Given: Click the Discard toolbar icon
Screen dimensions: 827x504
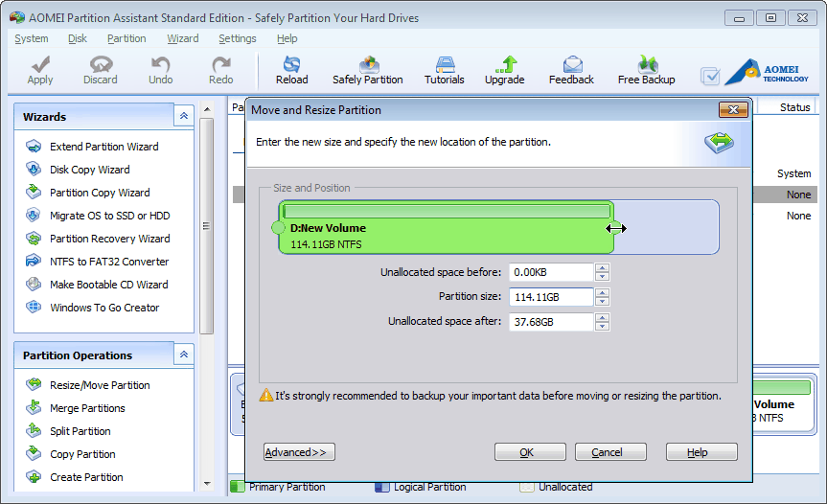Looking at the screenshot, I should pos(101,64).
